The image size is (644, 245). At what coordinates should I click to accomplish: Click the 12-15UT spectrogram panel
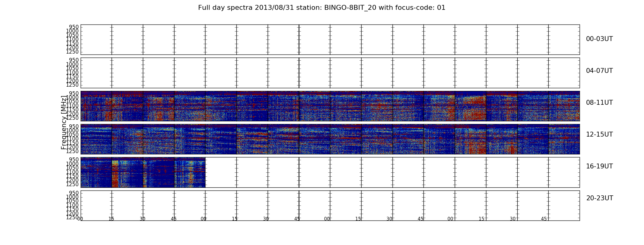pyautogui.click(x=330, y=139)
